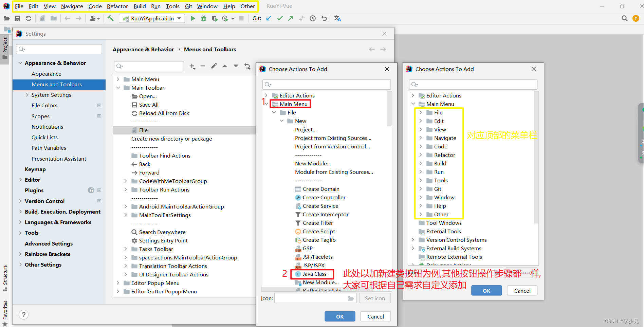Expand the System Settings node

click(x=27, y=95)
